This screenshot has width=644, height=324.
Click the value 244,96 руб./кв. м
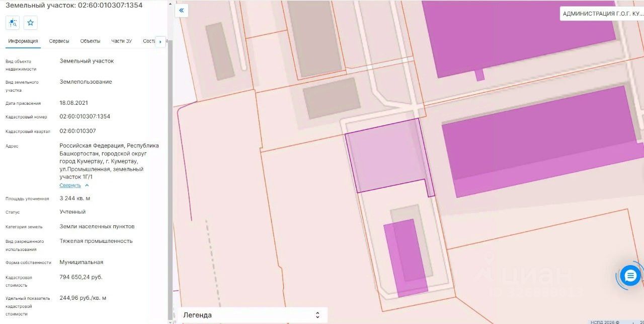click(x=83, y=298)
